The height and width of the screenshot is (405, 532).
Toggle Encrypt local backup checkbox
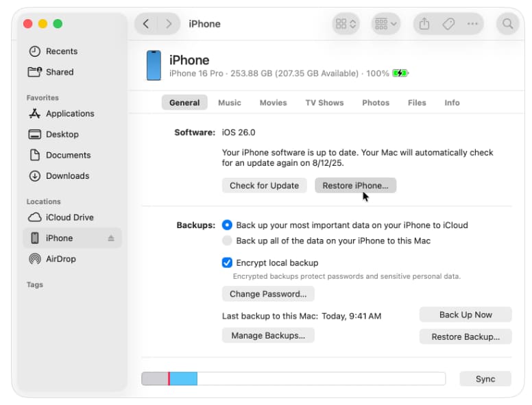pos(227,262)
